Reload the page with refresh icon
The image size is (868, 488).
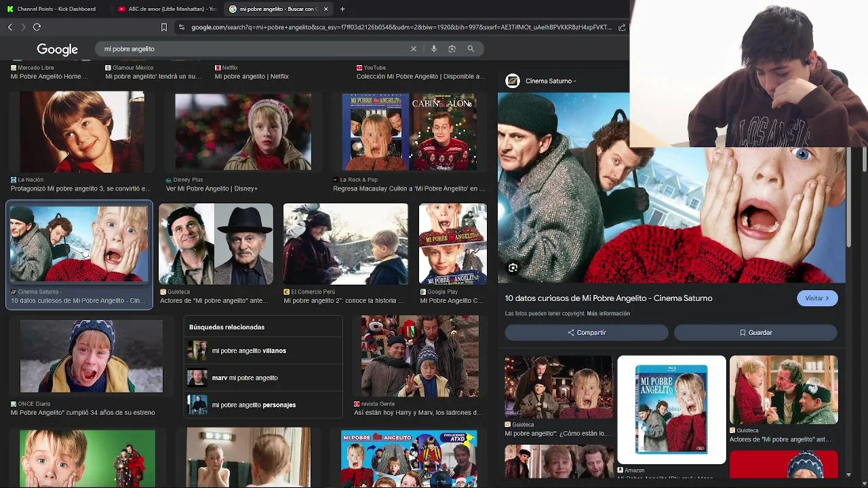pos(37,27)
